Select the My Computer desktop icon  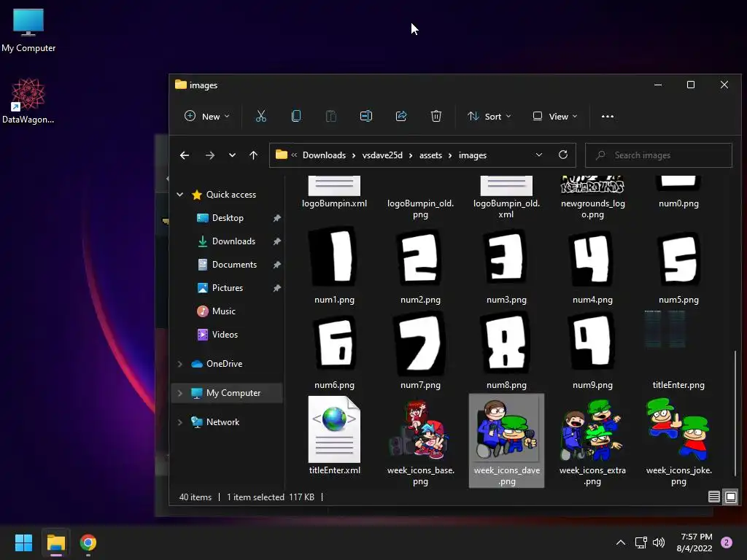[28, 30]
